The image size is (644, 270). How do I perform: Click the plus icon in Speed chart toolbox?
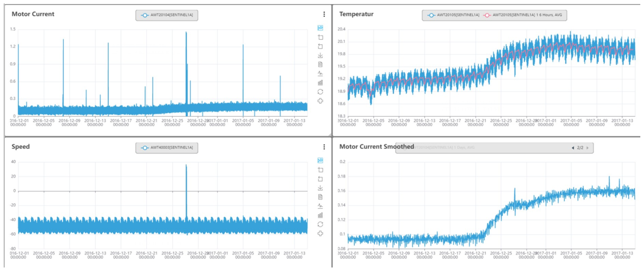click(320, 234)
